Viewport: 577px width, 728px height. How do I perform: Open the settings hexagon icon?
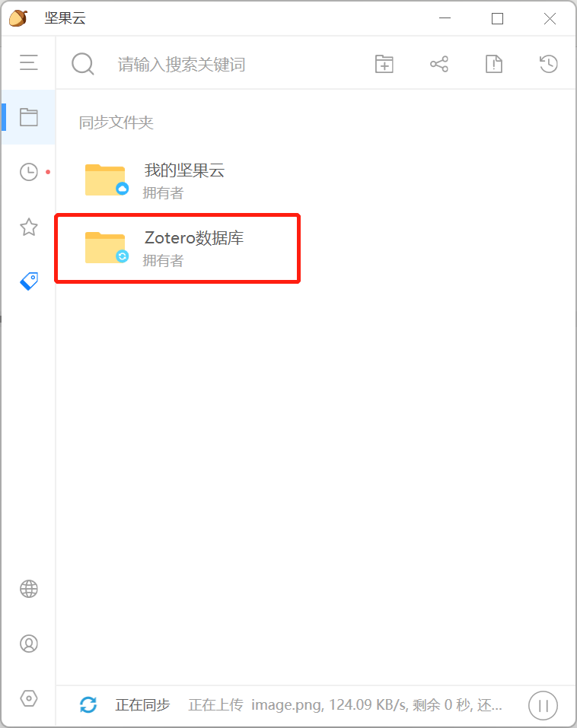(29, 698)
